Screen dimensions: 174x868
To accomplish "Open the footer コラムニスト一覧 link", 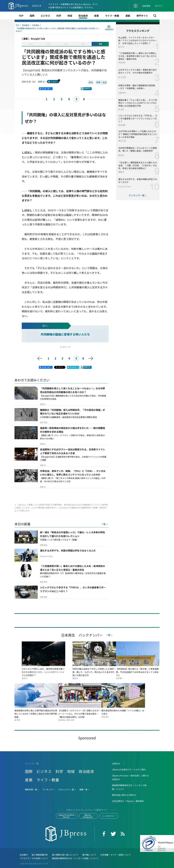I will click(67, 789).
